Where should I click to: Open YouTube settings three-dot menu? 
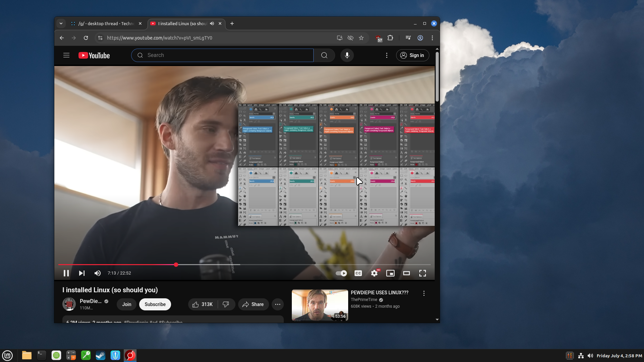click(387, 55)
